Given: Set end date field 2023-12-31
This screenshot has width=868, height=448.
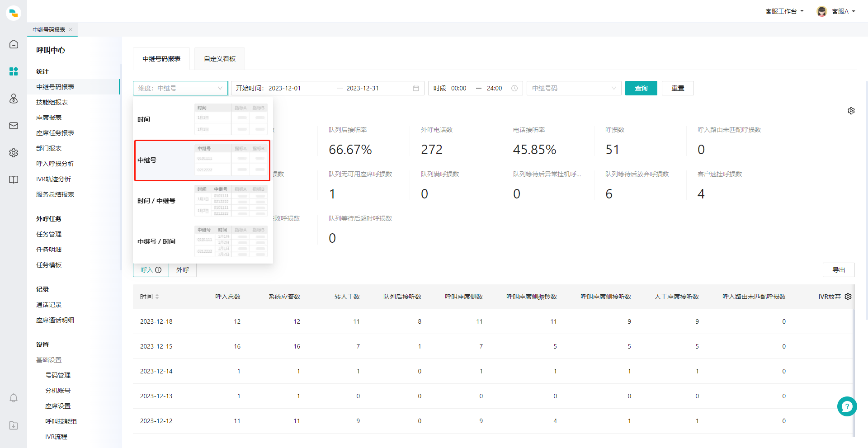Looking at the screenshot, I should pos(363,88).
